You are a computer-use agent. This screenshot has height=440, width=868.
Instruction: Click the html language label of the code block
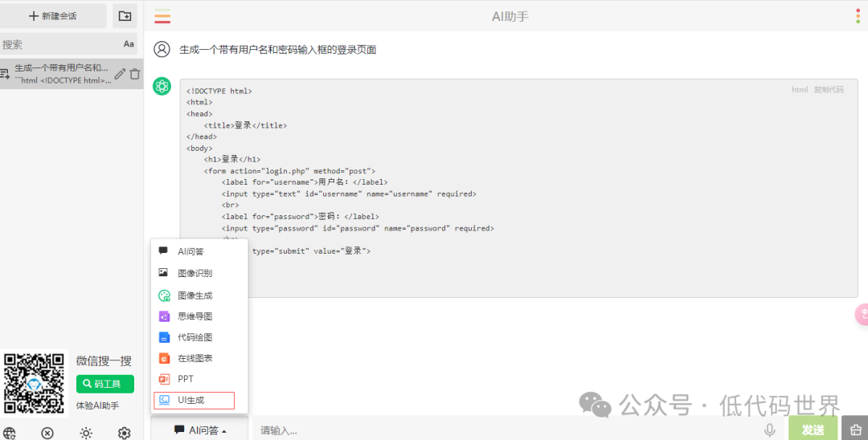point(800,90)
